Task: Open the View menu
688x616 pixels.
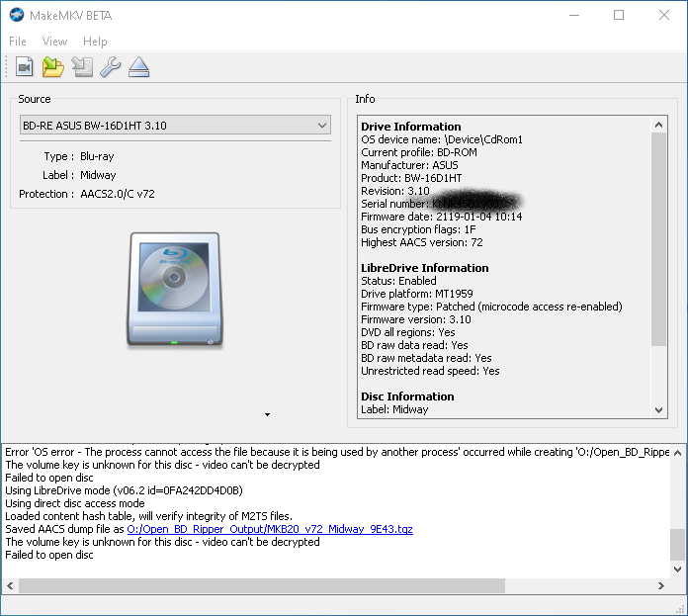Action: click(54, 42)
